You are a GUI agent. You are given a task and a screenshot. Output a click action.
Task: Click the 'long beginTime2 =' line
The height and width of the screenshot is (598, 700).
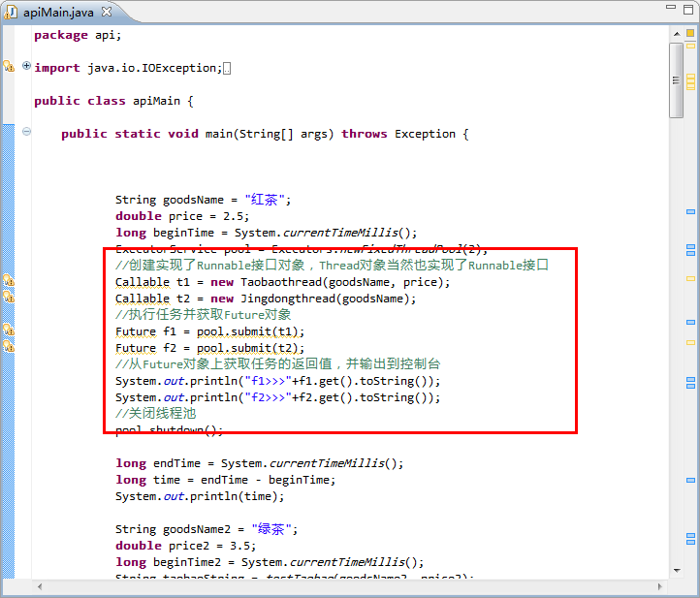pyautogui.click(x=270, y=563)
